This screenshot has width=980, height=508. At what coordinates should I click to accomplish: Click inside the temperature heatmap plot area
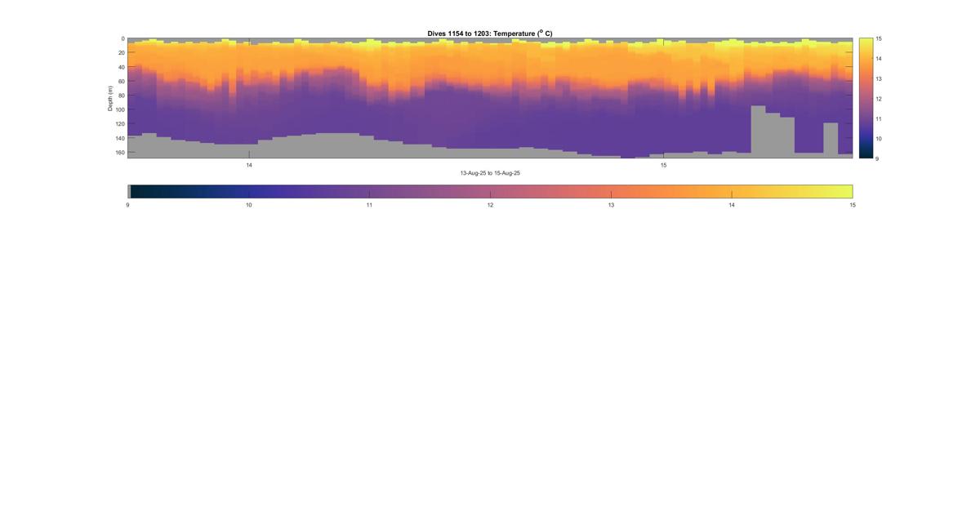point(490,98)
